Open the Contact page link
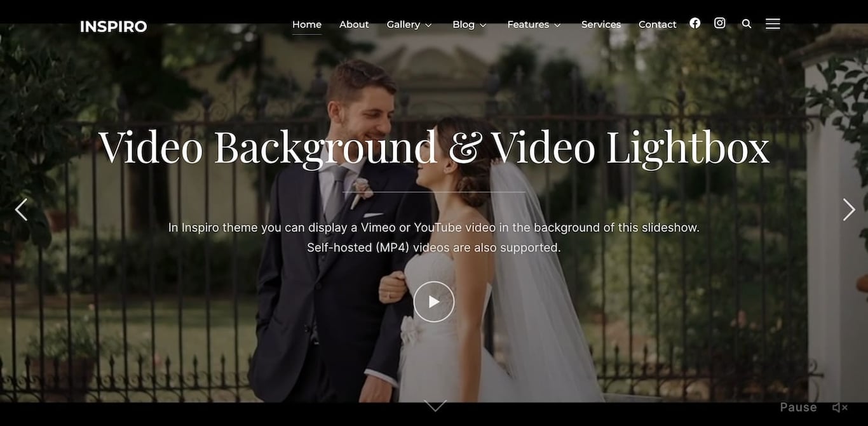 tap(657, 24)
